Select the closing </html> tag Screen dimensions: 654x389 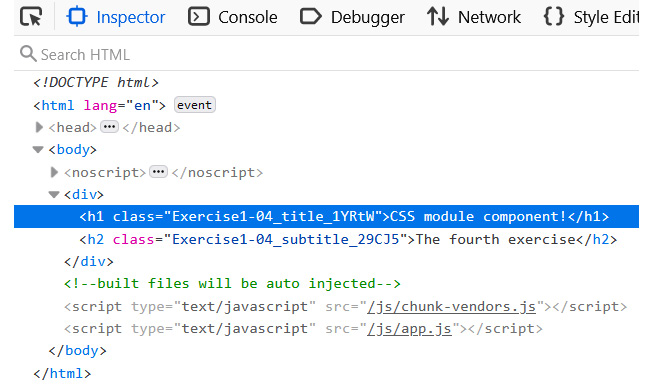(62, 374)
